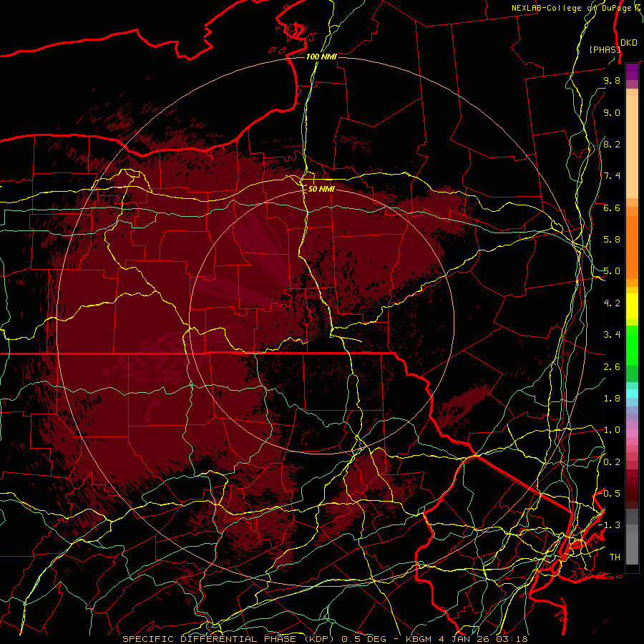Click the DKD label above the scale
Screen dimensions: 644x644
tap(628, 43)
